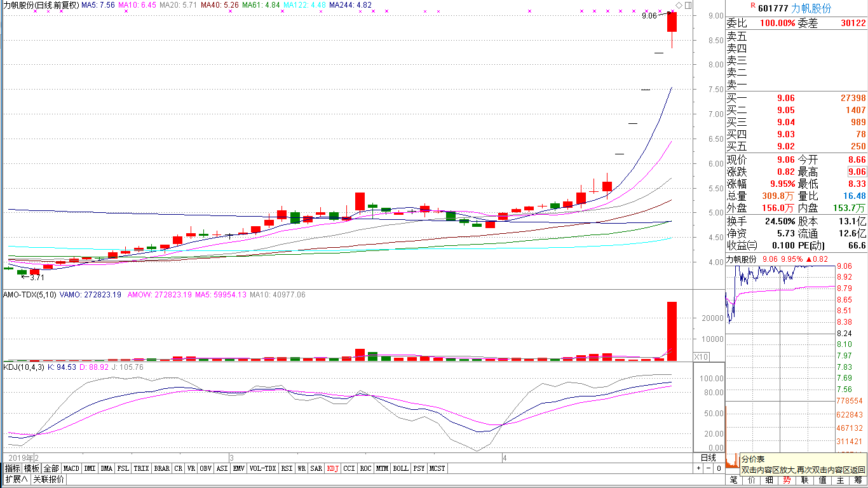Click the KDJ(10,4,3) indicator label
868x488 pixels.
point(25,367)
